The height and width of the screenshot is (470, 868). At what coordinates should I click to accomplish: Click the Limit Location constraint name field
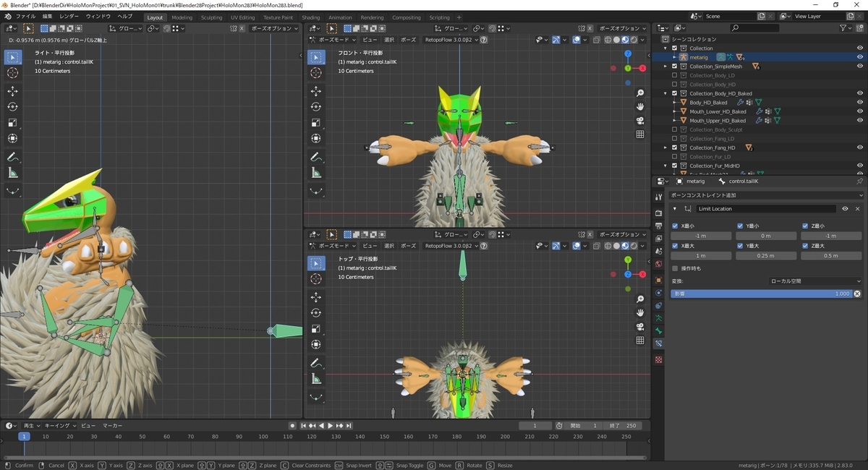pyautogui.click(x=767, y=209)
